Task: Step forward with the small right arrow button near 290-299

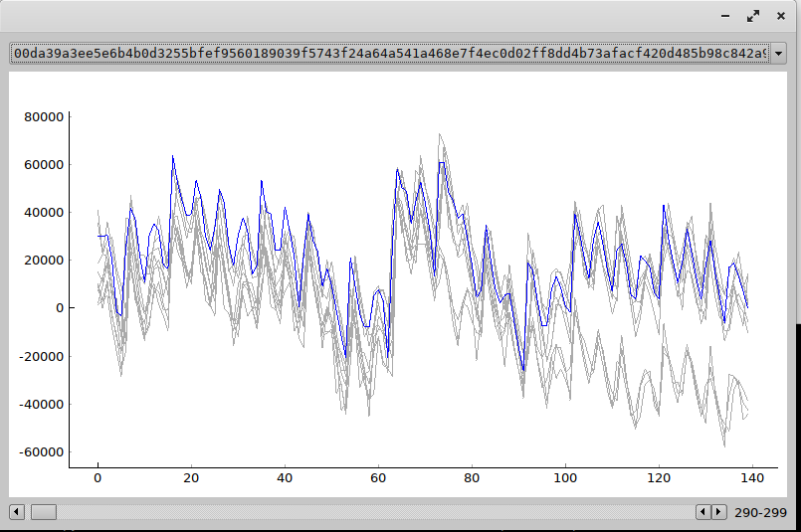Action: click(718, 511)
